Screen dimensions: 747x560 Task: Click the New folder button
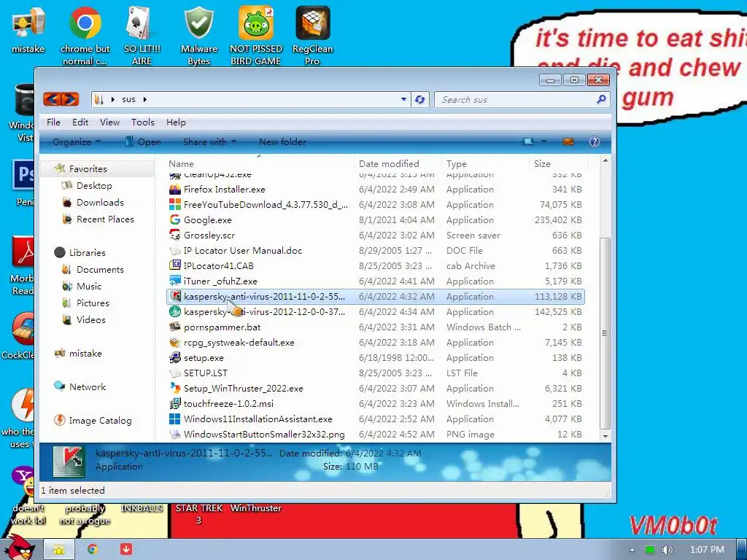coord(282,141)
